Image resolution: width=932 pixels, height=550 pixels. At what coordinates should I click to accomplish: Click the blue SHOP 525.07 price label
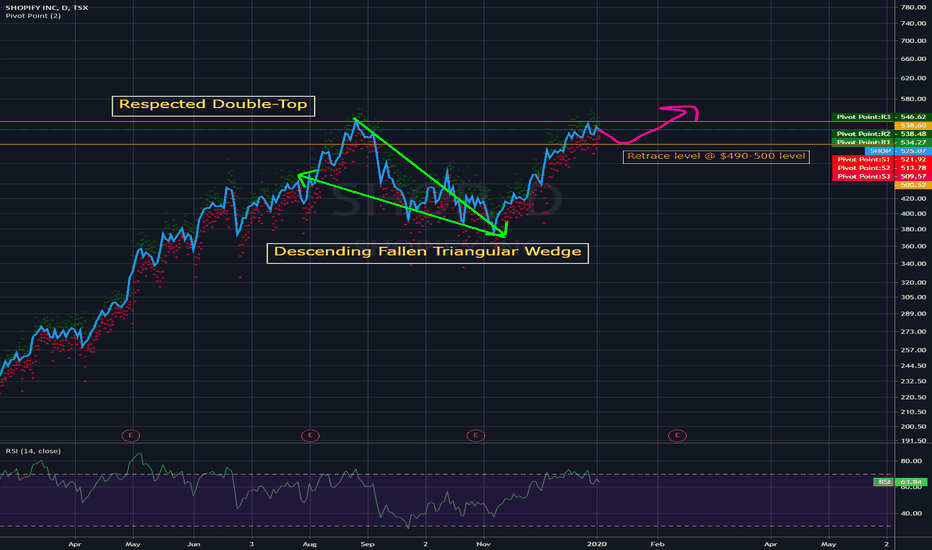click(898, 151)
